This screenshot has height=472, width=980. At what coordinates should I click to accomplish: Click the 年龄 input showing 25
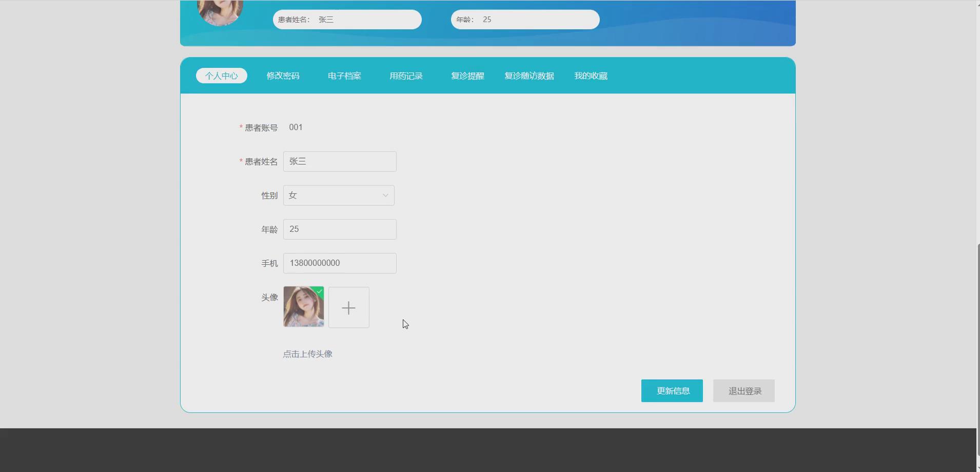340,229
